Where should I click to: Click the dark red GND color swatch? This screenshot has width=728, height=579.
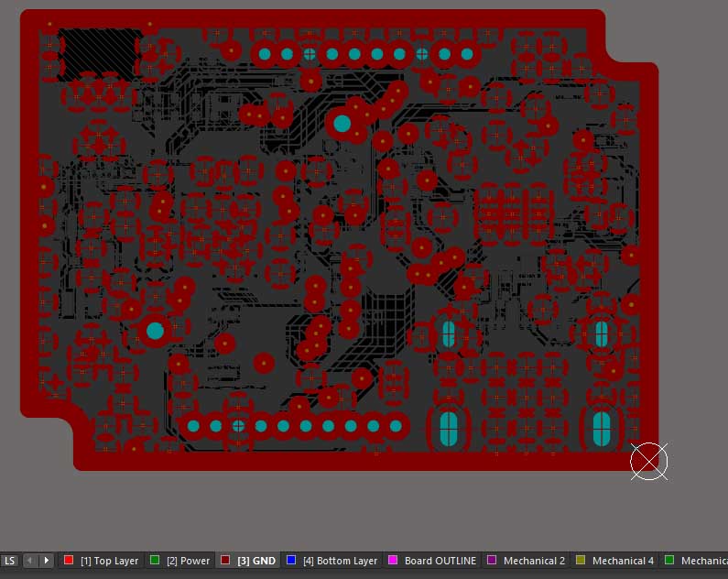(225, 560)
